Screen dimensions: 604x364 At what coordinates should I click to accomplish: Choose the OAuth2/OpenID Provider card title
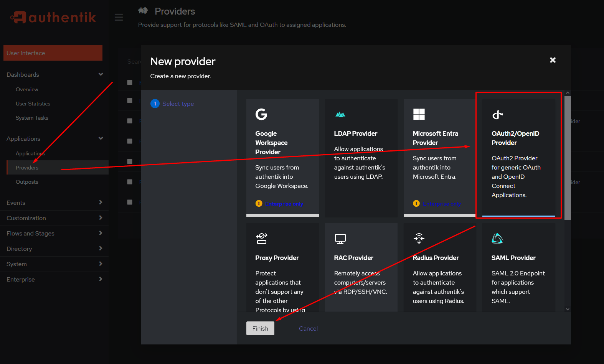[x=515, y=138]
